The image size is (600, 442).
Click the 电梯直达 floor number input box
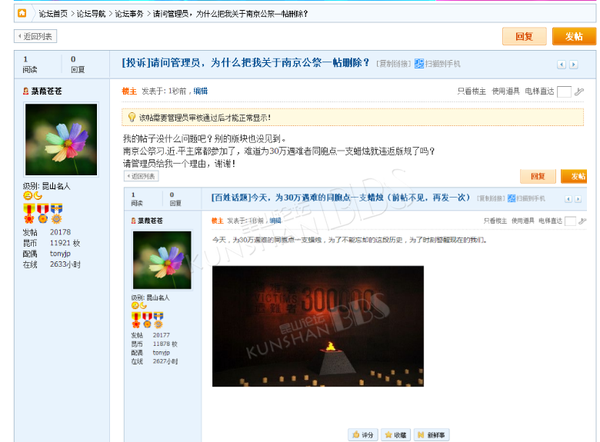tap(564, 92)
